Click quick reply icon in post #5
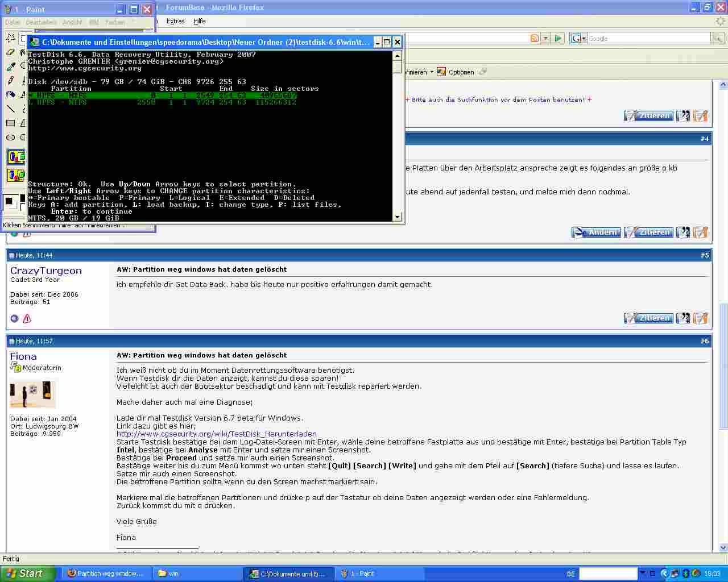 click(x=701, y=318)
